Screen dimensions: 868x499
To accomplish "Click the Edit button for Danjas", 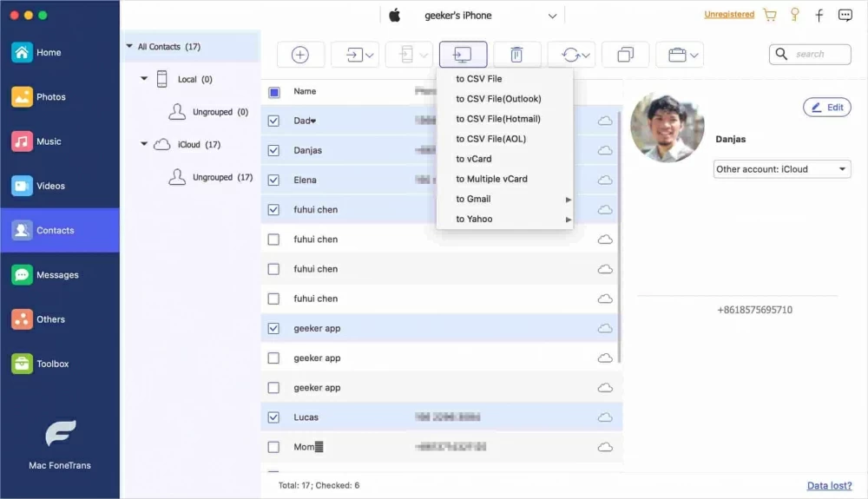I will [x=826, y=108].
